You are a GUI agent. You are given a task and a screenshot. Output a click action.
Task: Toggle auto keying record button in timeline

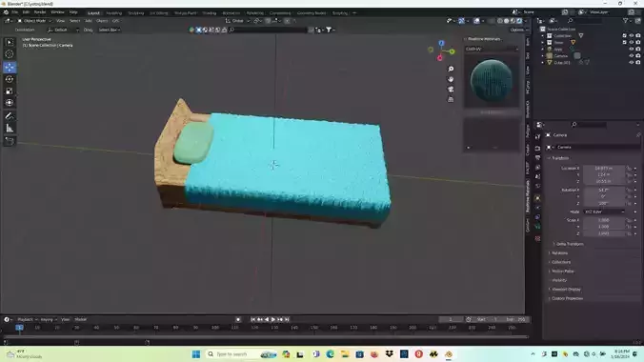click(238, 319)
